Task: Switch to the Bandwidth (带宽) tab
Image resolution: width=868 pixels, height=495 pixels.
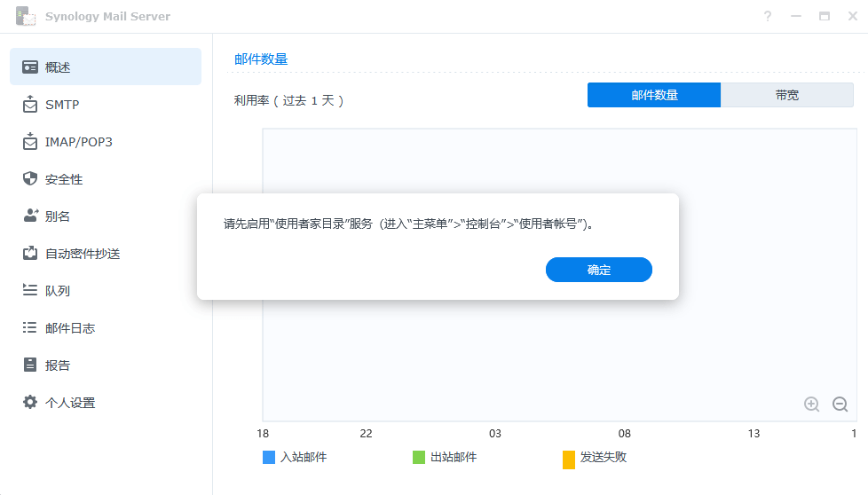Action: (x=786, y=95)
